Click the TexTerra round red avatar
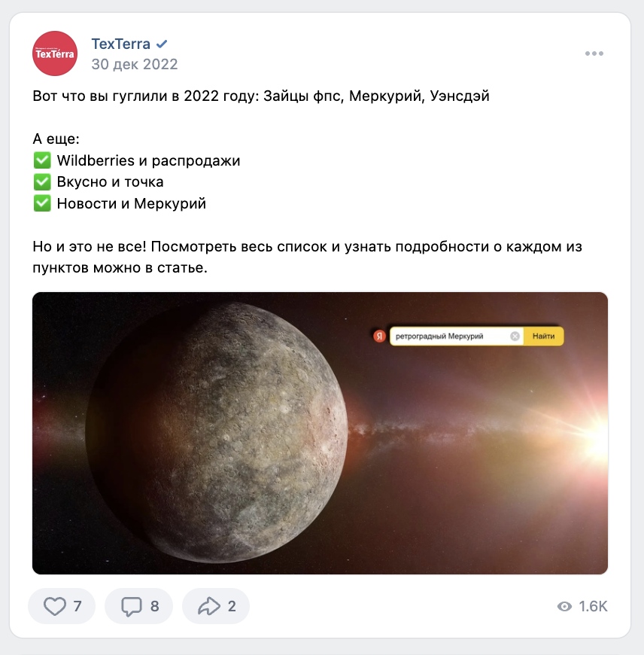644x655 pixels. (55, 53)
